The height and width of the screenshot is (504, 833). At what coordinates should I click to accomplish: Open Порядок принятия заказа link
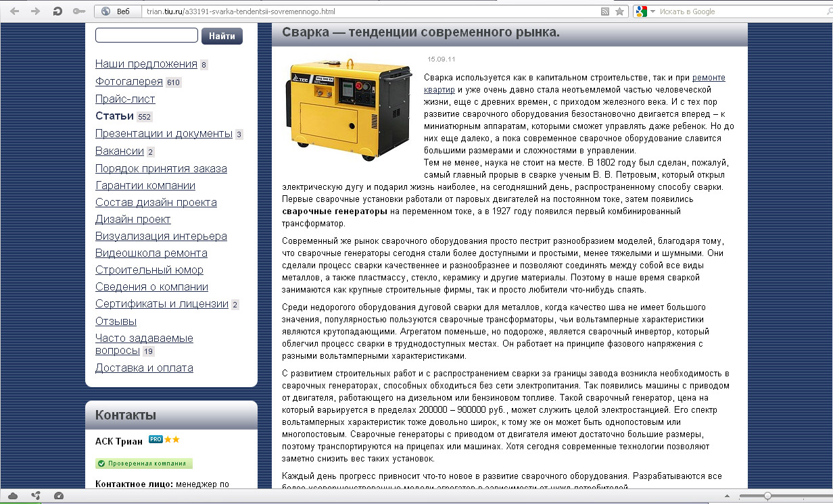tap(161, 168)
